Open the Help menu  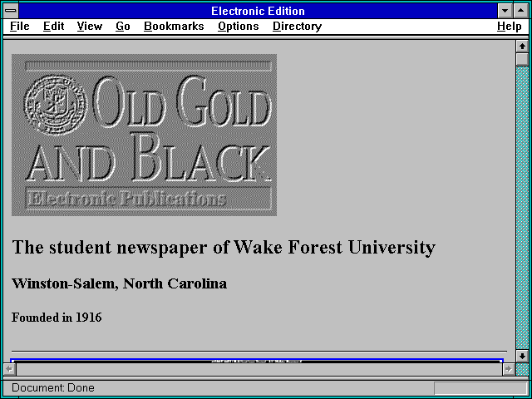[509, 27]
